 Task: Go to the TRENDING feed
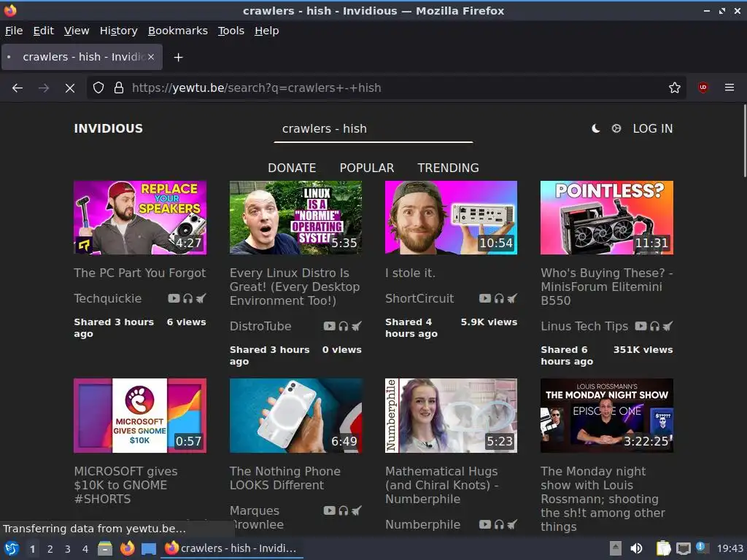[449, 168]
